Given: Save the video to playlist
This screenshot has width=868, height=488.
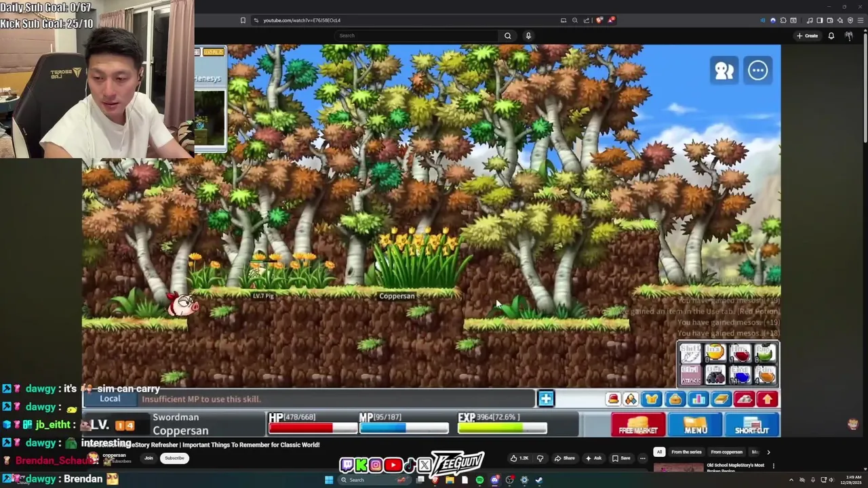Looking at the screenshot, I should 621,458.
